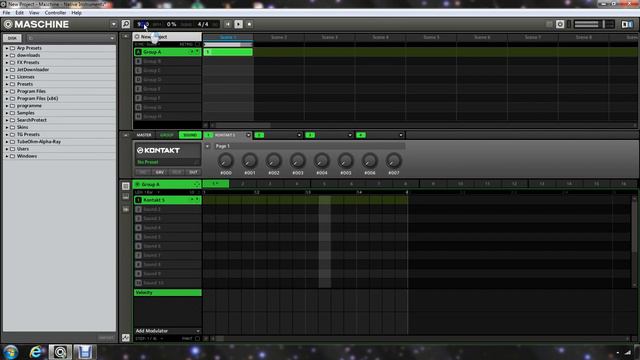640x360 pixels.
Task: Open the Kontakt 5 module slot dropdown
Action: click(248, 135)
